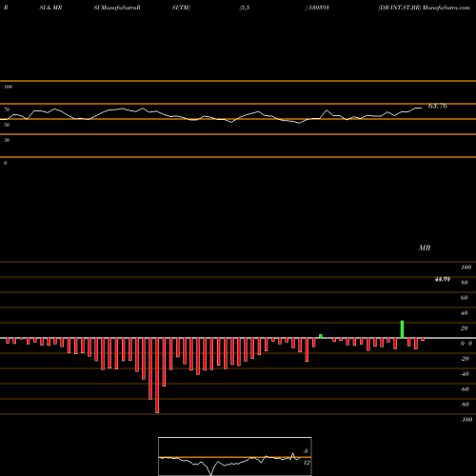Screen dimensions: 476x476
Task: Click the longest red histogram bar
Action: [157, 375]
